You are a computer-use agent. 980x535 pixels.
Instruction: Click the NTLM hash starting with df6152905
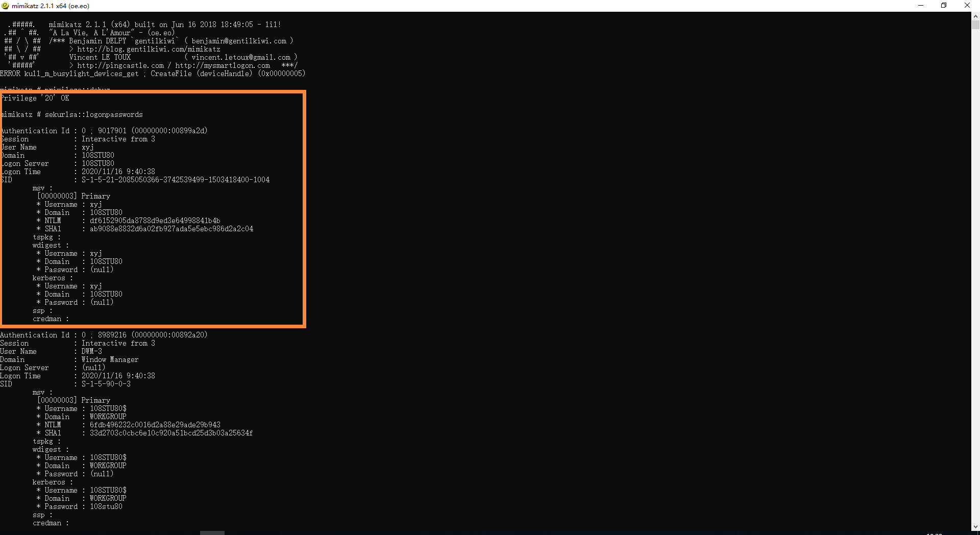click(155, 221)
